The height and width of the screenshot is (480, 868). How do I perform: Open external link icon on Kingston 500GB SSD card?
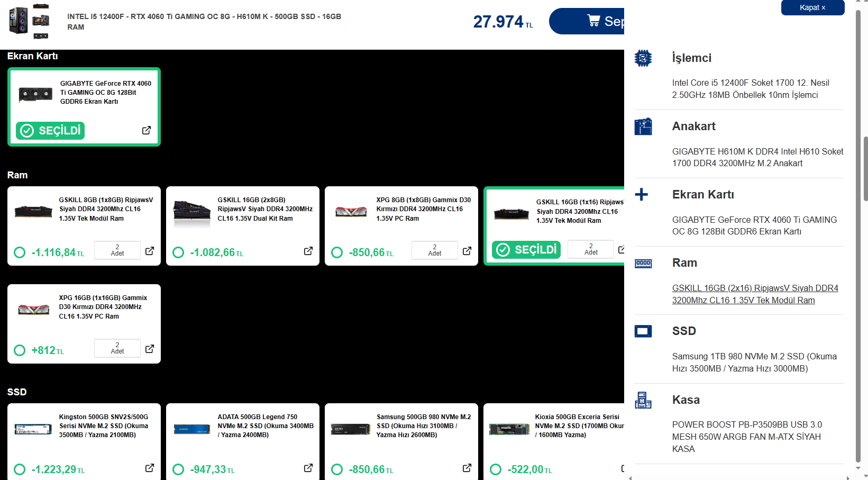point(150,468)
